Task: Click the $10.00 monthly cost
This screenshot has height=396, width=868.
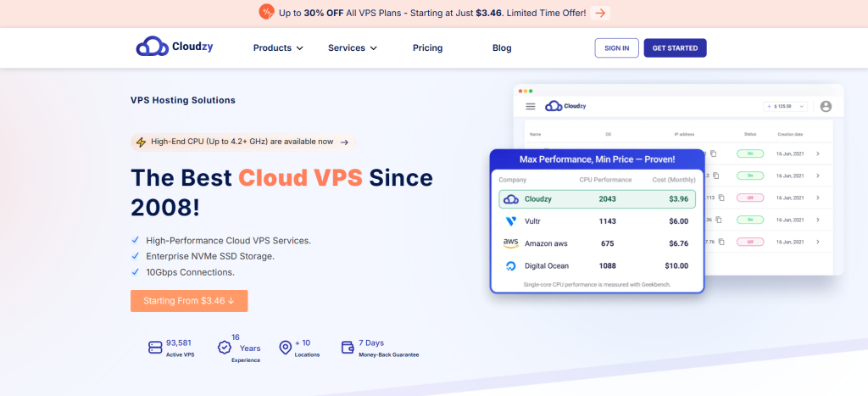Action: tap(676, 266)
